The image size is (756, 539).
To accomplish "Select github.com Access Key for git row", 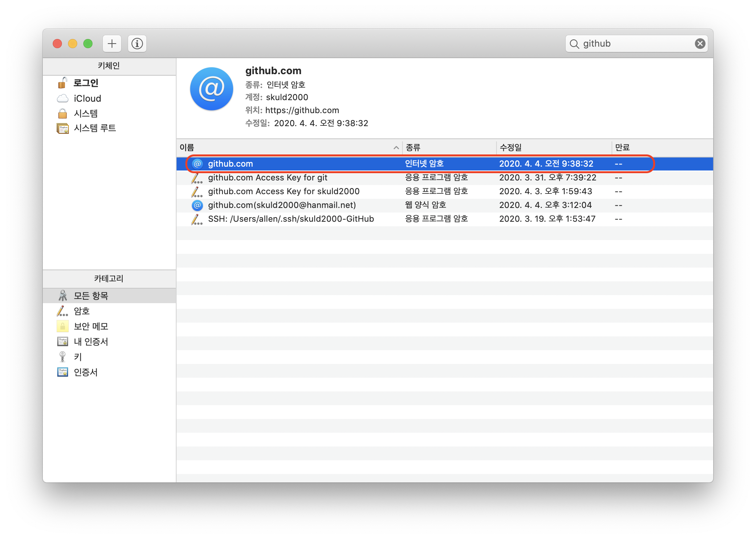I will pos(268,178).
